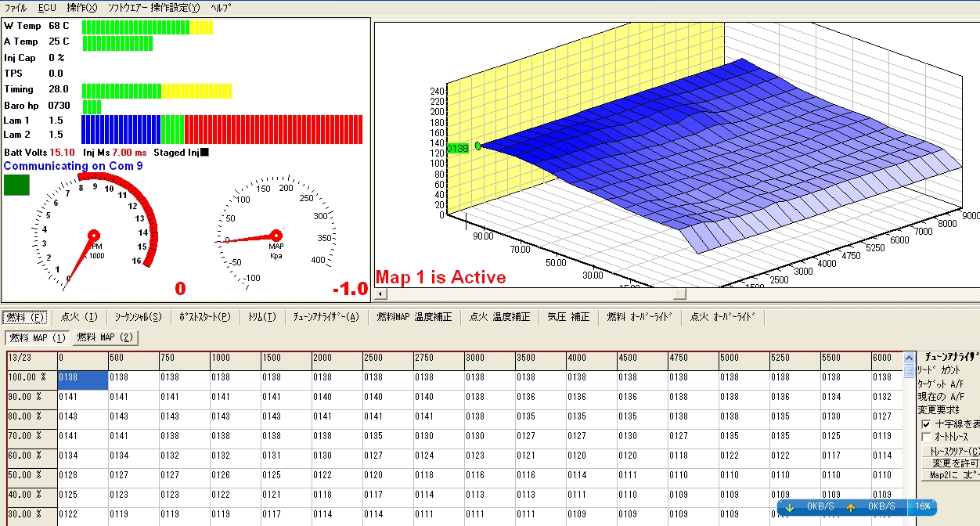The height and width of the screenshot is (526, 980).
Task: Open the ファイル menu
Action: coord(16,7)
